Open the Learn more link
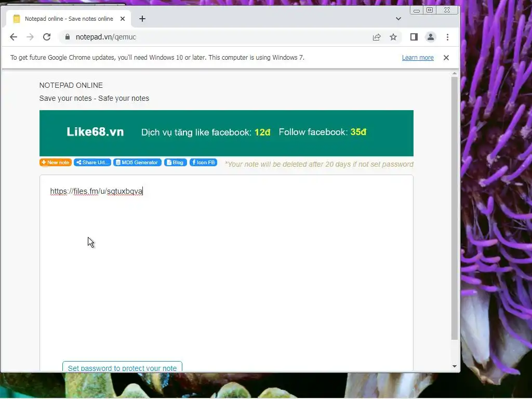 click(x=418, y=58)
